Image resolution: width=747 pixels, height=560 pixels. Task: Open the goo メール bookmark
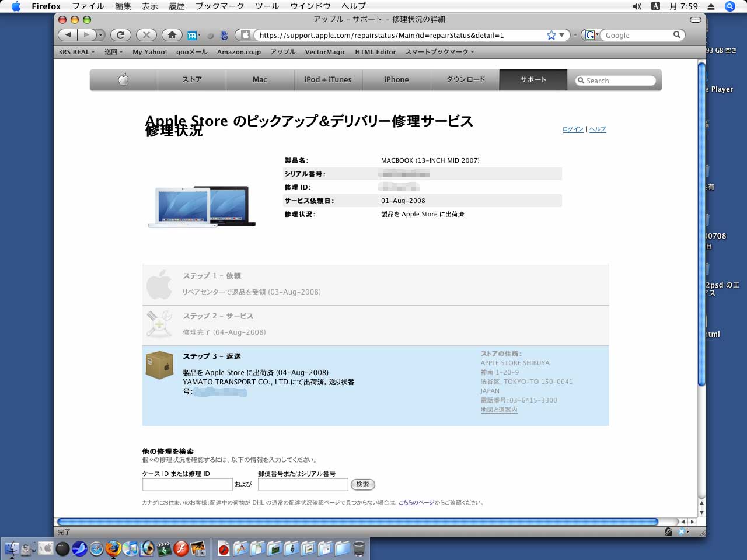(x=191, y=52)
